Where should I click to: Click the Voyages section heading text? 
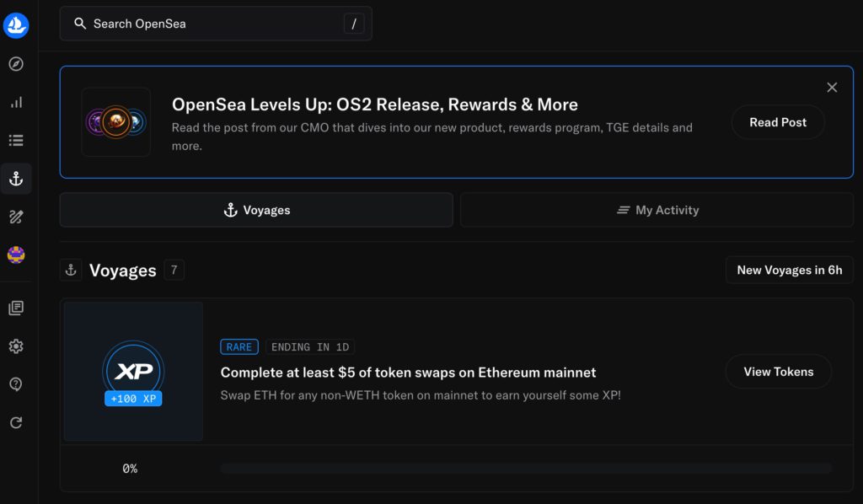pos(123,271)
